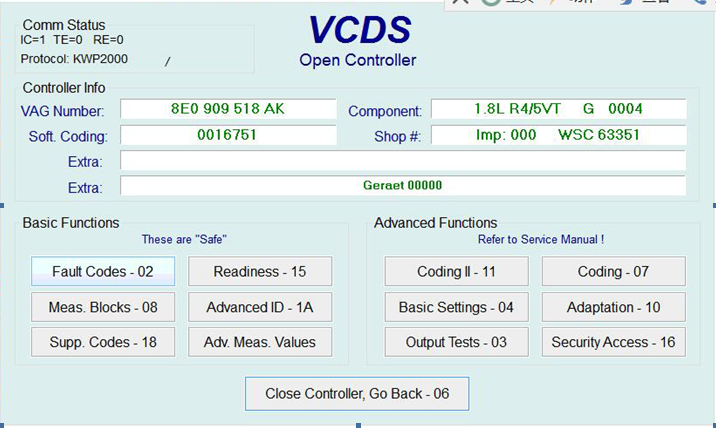Open Security Access - 16
716x428 pixels.
614,342
